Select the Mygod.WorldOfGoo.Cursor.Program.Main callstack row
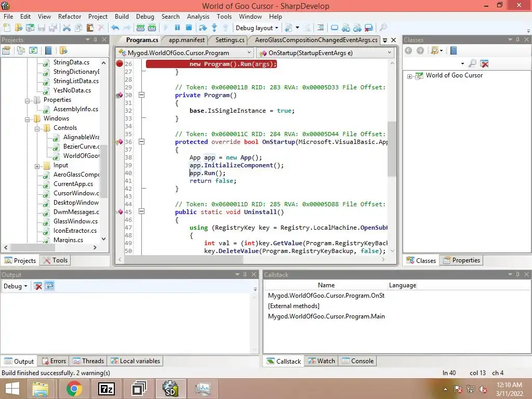The image size is (532, 399). [x=326, y=316]
